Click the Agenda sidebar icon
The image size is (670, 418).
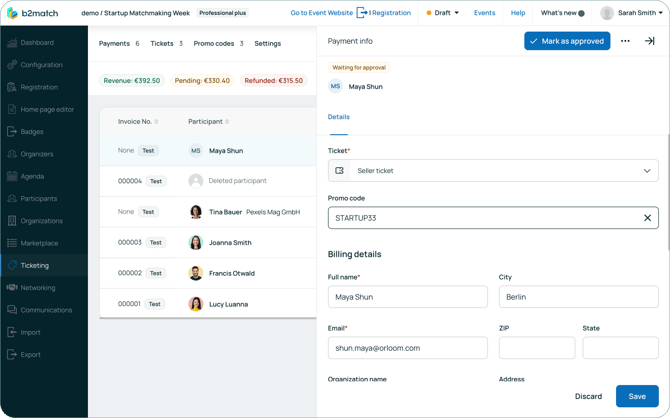12,176
